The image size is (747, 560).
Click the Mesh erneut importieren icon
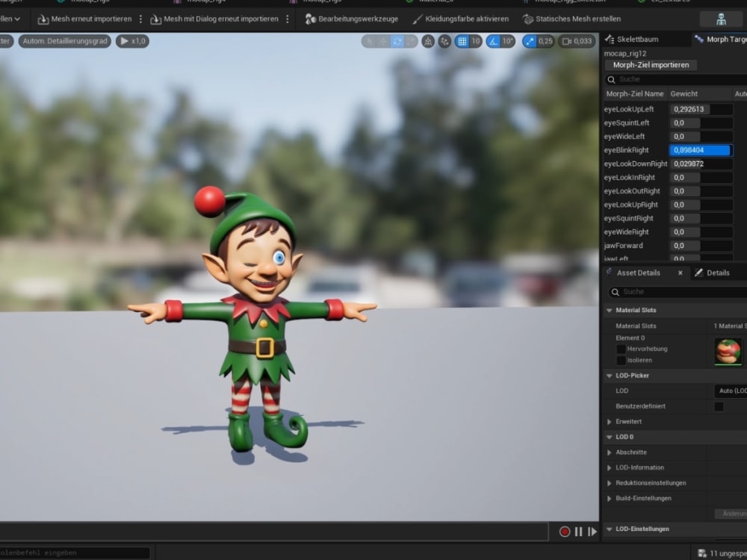[x=43, y=19]
